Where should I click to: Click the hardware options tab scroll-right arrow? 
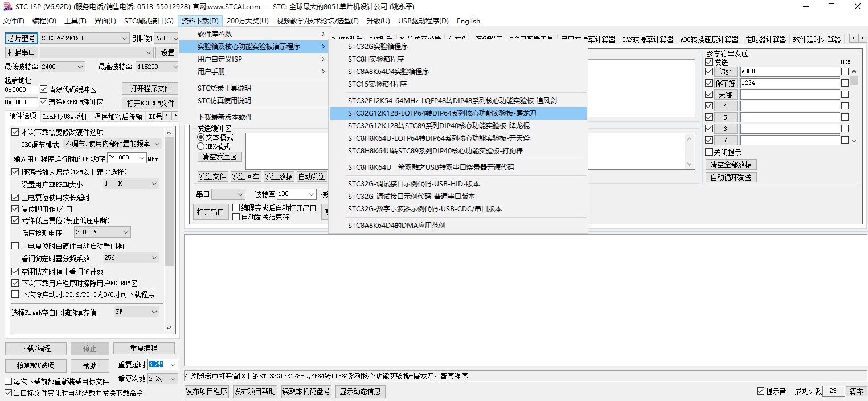point(175,116)
